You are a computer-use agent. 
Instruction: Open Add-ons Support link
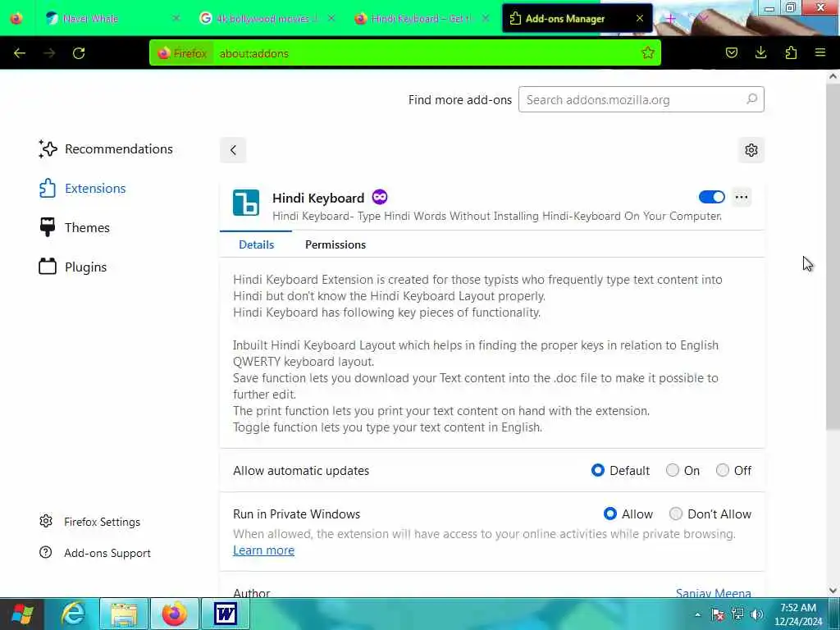(95, 553)
